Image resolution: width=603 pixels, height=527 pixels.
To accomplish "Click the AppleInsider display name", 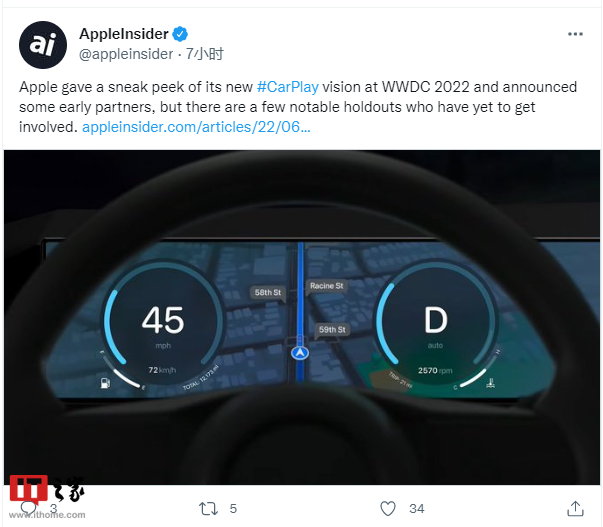I will [124, 34].
